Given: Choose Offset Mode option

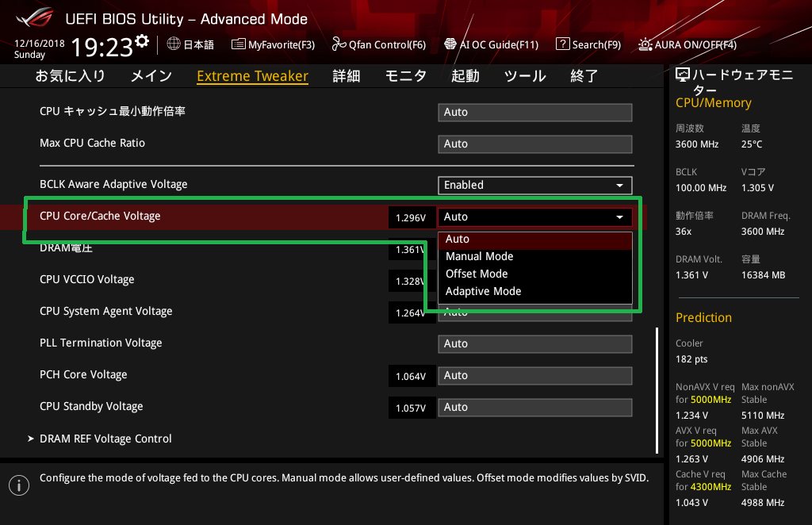Looking at the screenshot, I should coord(535,274).
